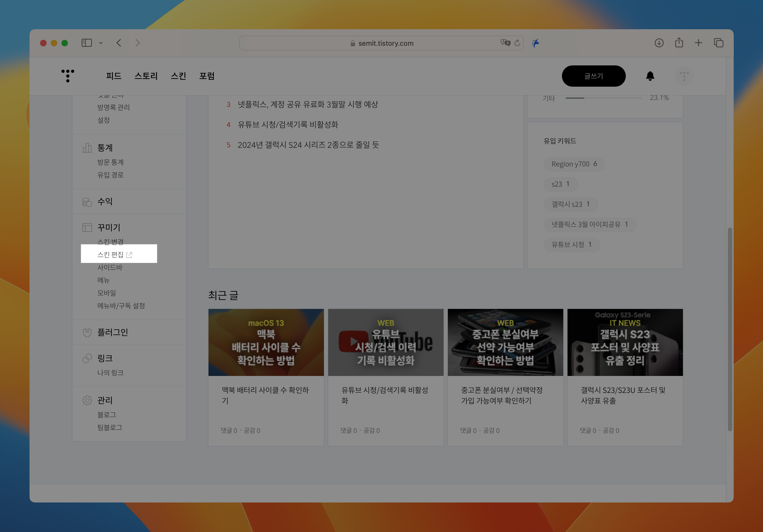Open the notifications bell
Image resolution: width=763 pixels, height=532 pixels.
coord(650,76)
